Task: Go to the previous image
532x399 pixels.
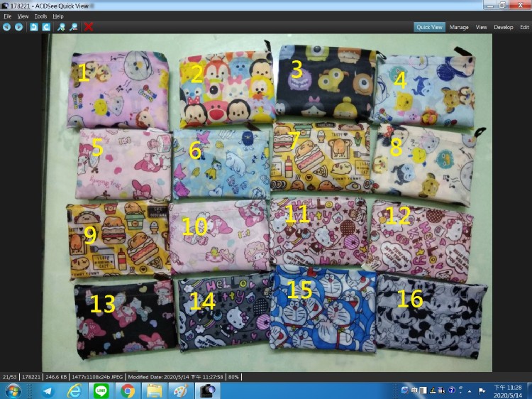Action: 7,27
